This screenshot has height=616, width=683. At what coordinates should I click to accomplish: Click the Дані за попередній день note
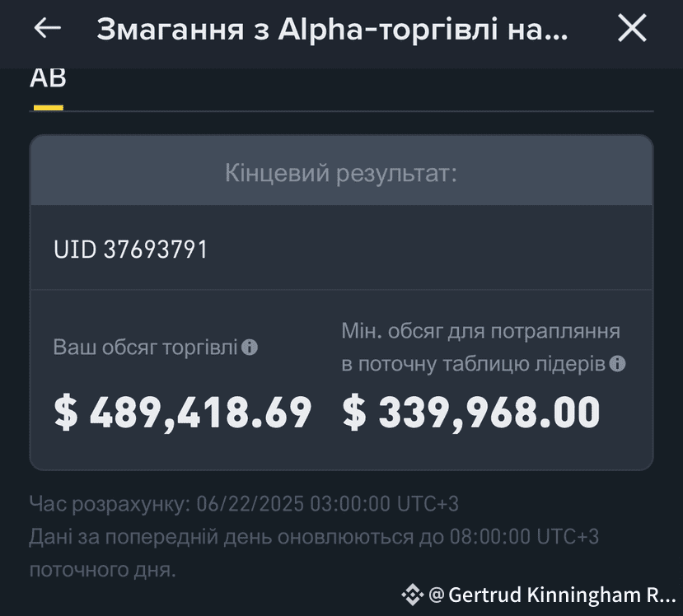pos(314,537)
